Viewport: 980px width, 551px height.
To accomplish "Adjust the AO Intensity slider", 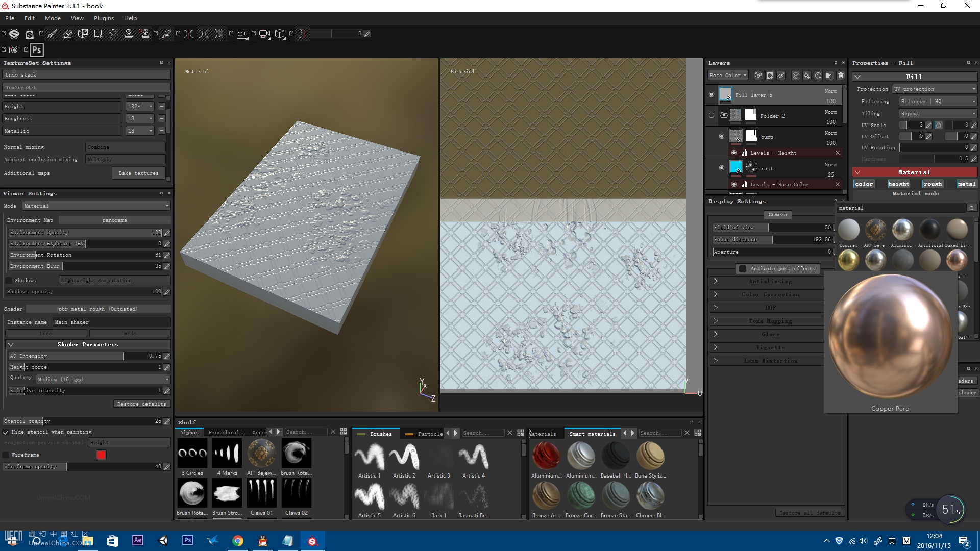I will tap(85, 356).
